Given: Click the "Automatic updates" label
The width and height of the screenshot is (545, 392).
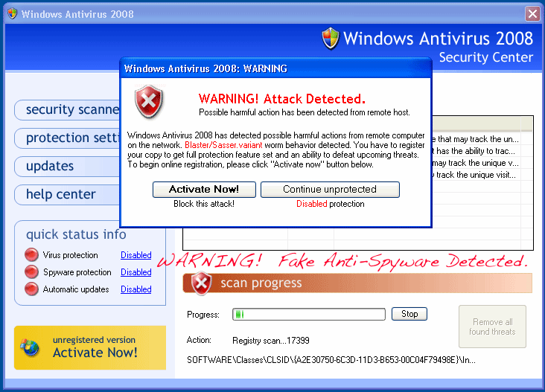Looking at the screenshot, I should (x=76, y=289).
